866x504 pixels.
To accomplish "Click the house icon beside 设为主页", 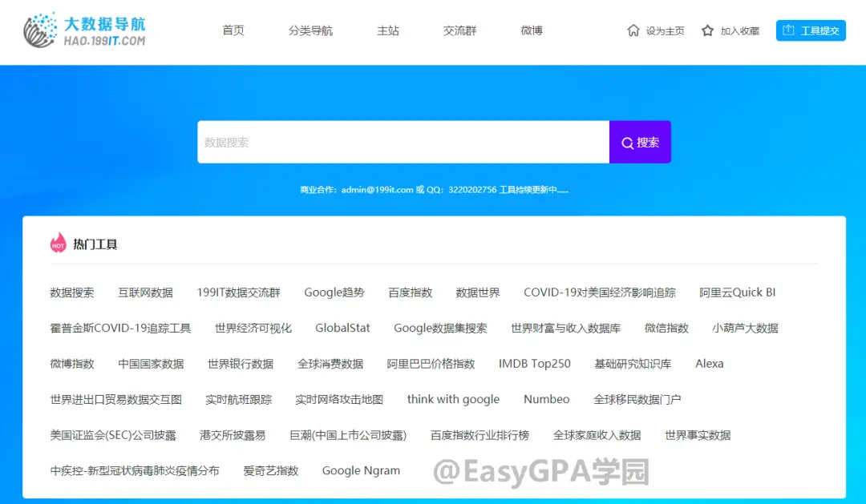I will [x=636, y=30].
